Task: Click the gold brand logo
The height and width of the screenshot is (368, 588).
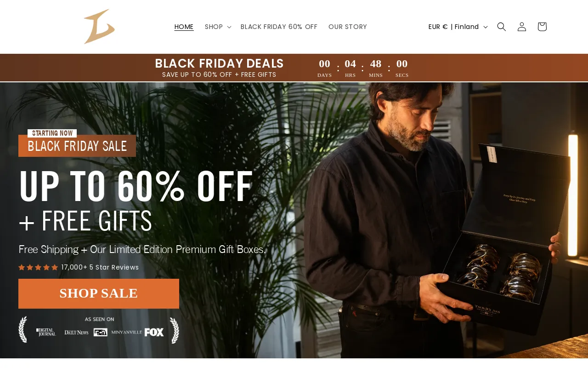Action: coord(99,27)
